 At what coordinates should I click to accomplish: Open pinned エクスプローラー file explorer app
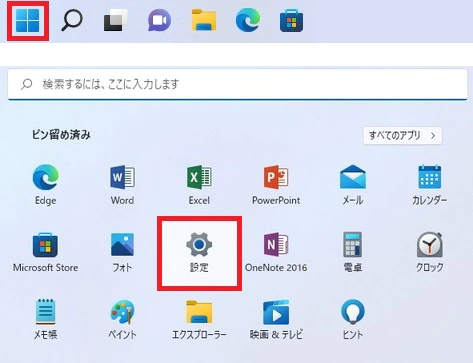point(199,319)
